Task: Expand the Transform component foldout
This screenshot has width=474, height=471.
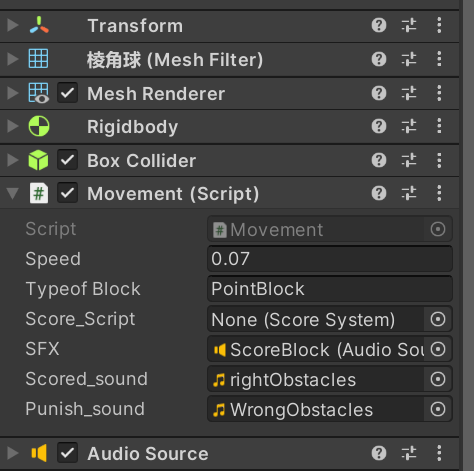Action: click(x=13, y=25)
